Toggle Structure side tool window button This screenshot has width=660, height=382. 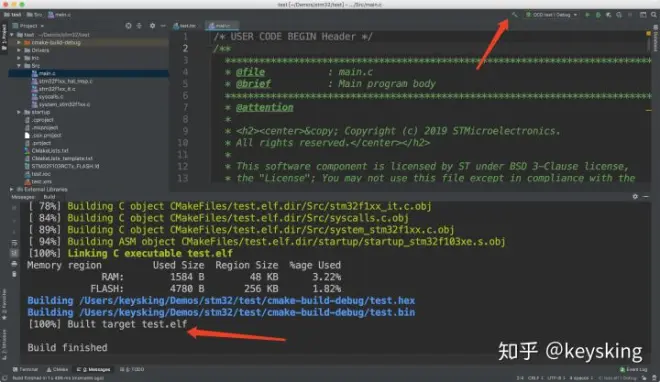[4, 345]
